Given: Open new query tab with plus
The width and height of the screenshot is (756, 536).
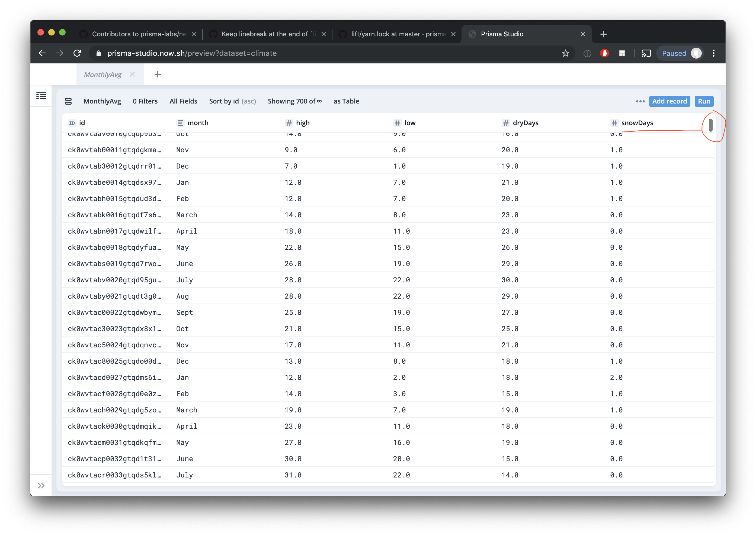Looking at the screenshot, I should pos(158,75).
